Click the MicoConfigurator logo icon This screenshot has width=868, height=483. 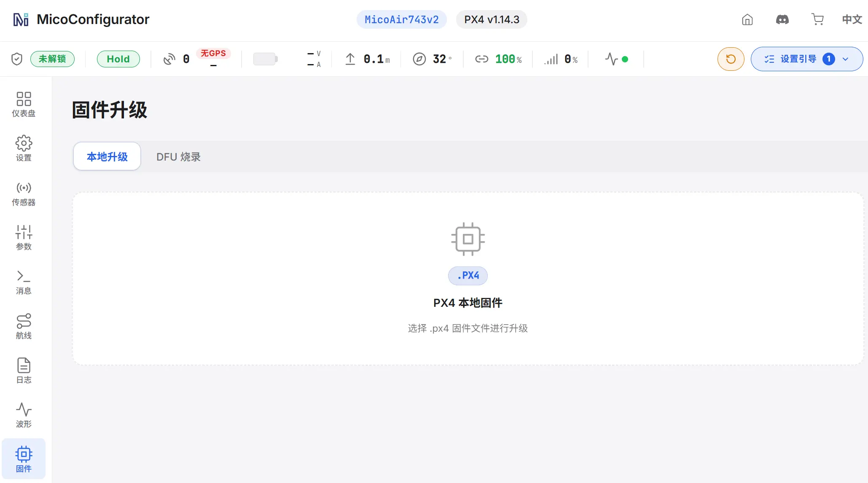pyautogui.click(x=21, y=19)
